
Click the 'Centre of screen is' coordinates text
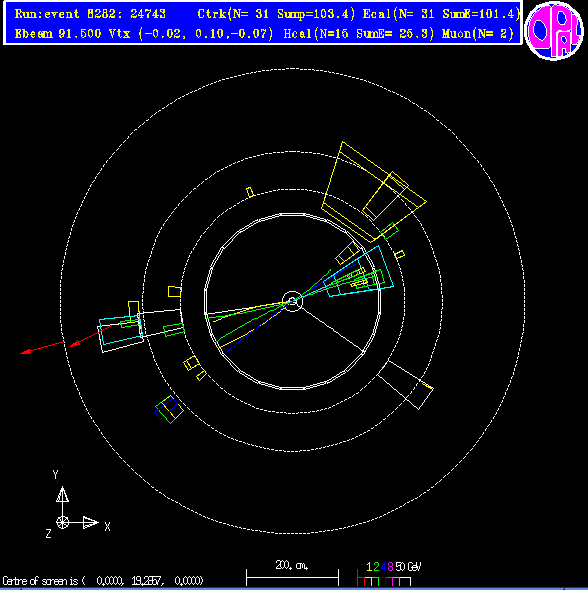click(103, 581)
